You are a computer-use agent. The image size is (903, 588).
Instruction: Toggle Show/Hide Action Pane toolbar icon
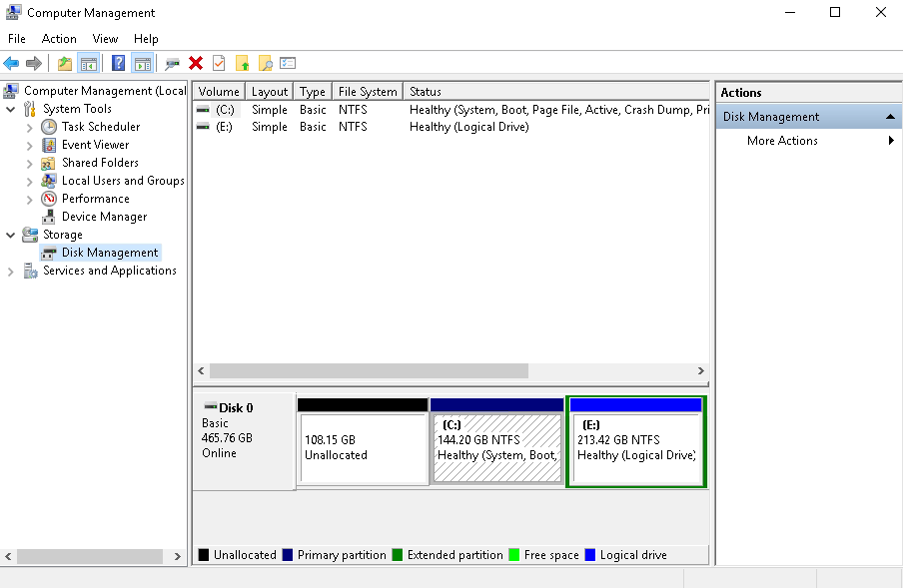coord(142,63)
